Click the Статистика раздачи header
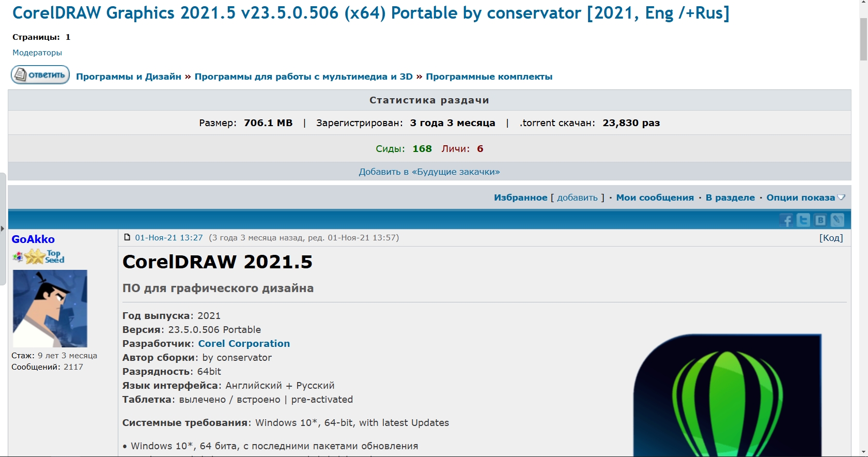 click(x=429, y=100)
